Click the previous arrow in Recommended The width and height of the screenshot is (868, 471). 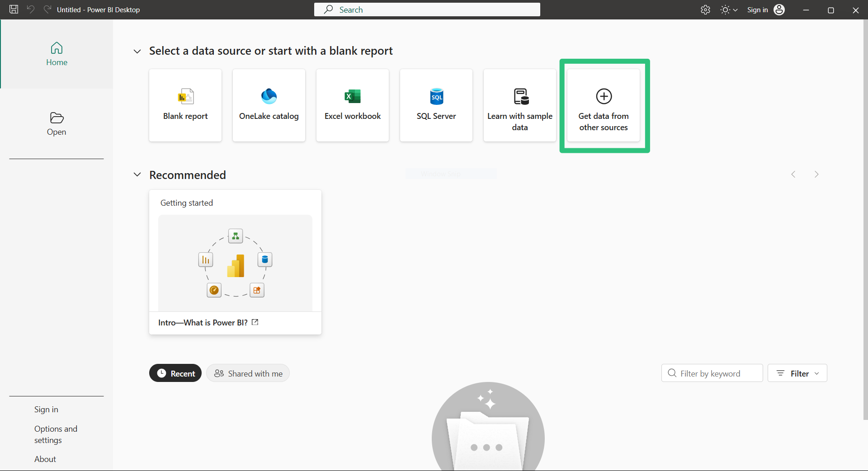pos(793,174)
